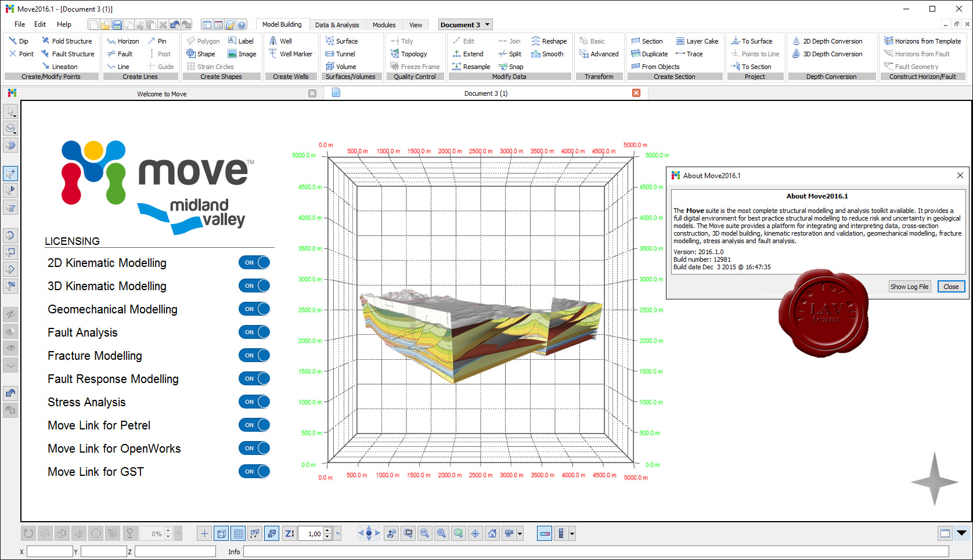Toggle Fault Response Modelling switch
This screenshot has width=973, height=560.
coord(254,378)
